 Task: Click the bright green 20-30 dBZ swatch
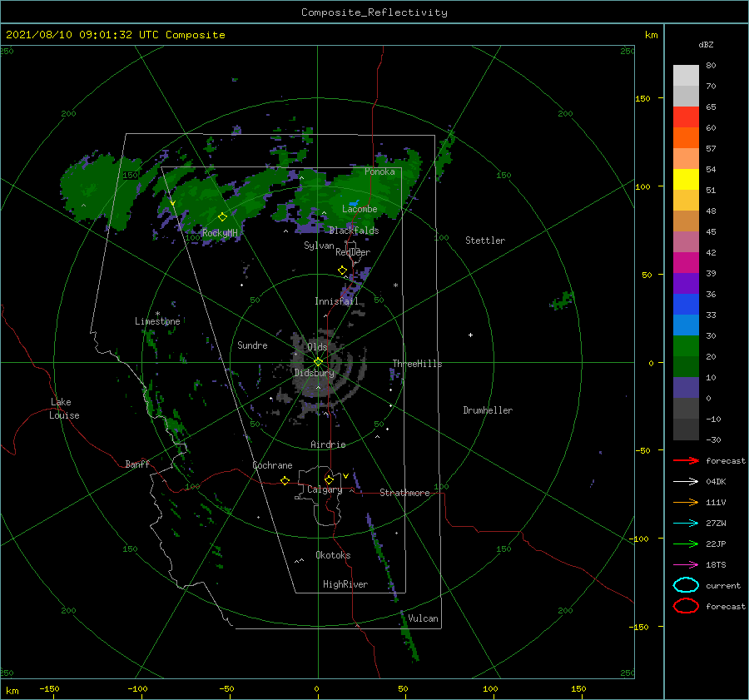686,346
